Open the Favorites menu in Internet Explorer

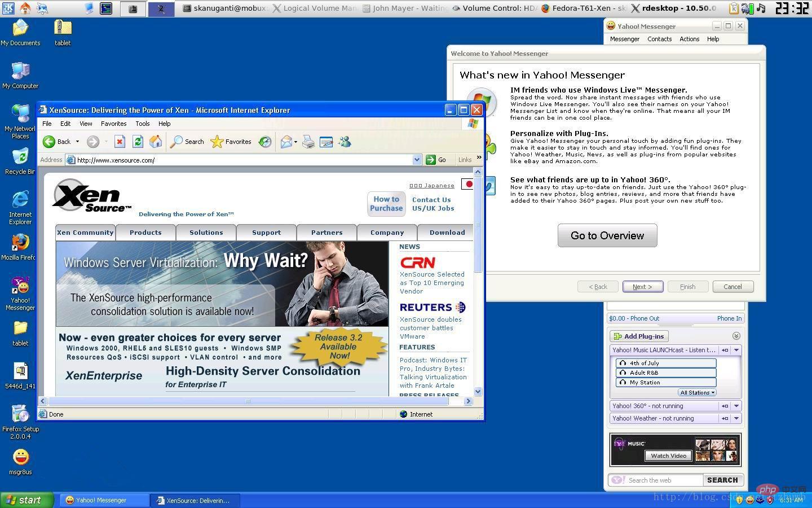[x=113, y=124]
